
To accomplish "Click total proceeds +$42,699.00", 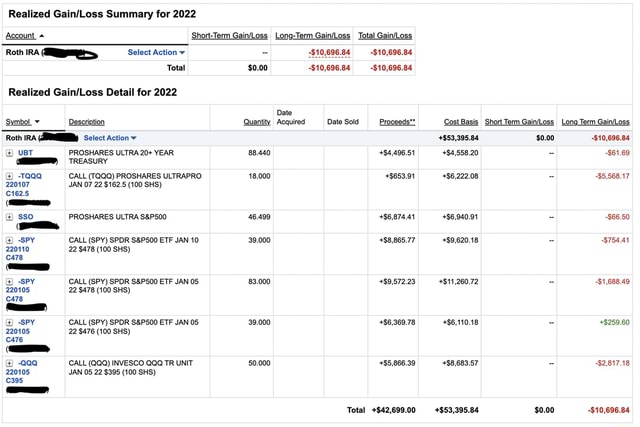I will coord(393,410).
